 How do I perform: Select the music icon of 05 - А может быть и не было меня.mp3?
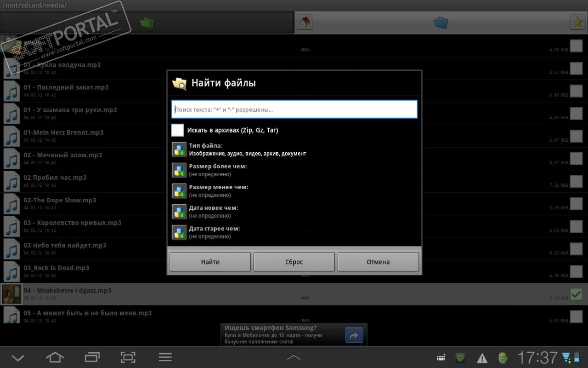(11, 315)
